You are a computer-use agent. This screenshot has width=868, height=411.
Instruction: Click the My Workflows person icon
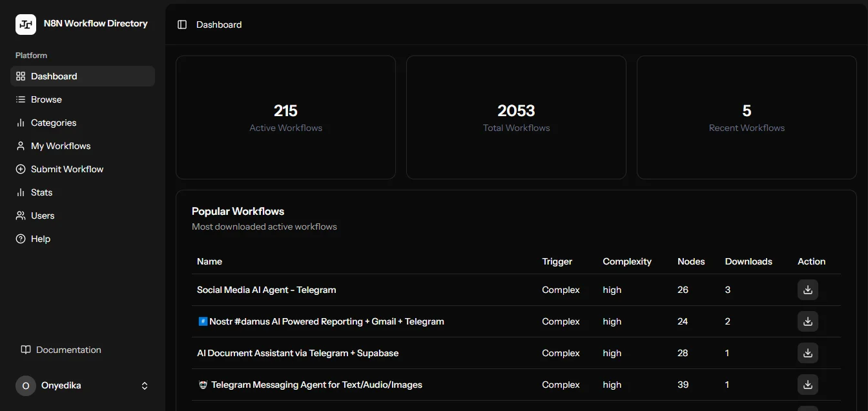coord(21,146)
